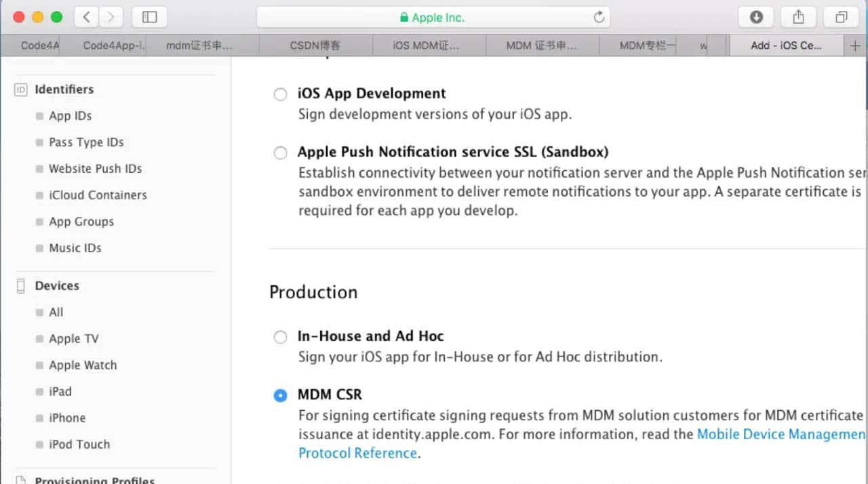Open the Mobile Device Management Protocol Reference link
Screen dimensions: 868x484
coord(780,434)
